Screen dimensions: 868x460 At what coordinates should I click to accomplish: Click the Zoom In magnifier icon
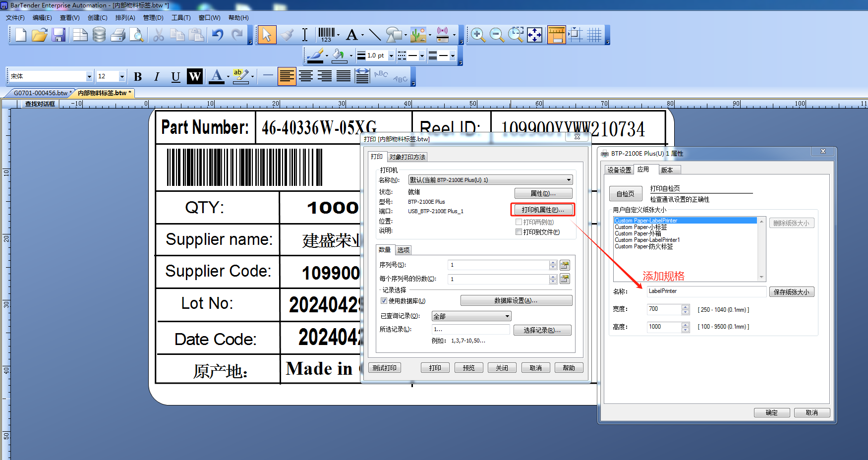click(478, 35)
